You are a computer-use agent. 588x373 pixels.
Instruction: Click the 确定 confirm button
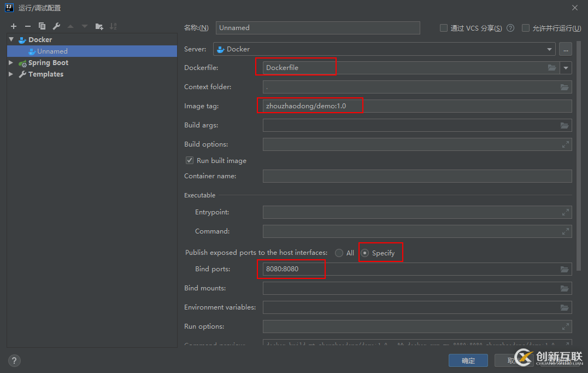click(468, 360)
